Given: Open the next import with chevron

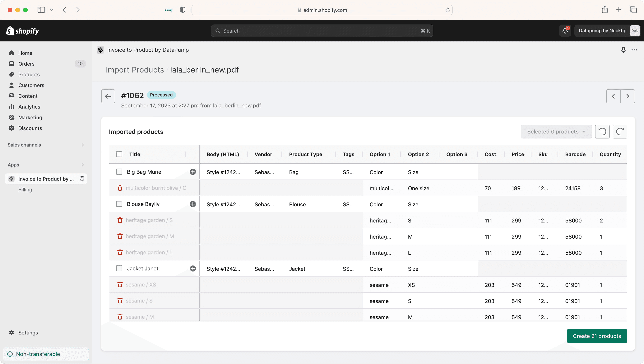Looking at the screenshot, I should pos(628,96).
